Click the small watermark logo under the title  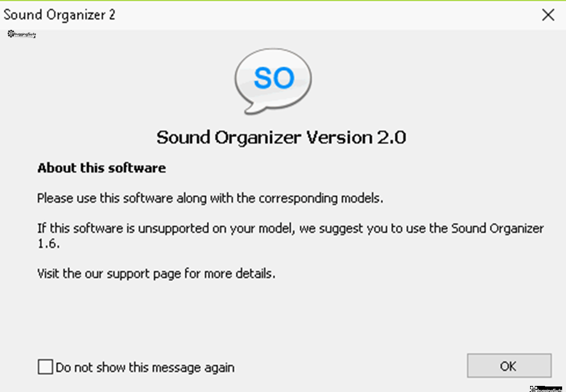pos(22,34)
